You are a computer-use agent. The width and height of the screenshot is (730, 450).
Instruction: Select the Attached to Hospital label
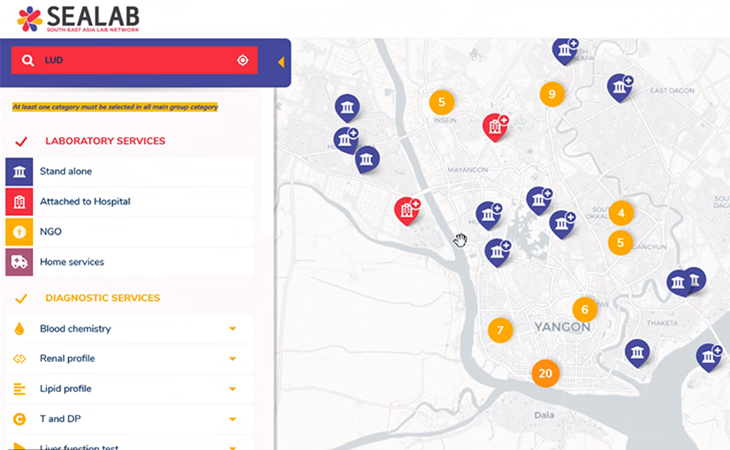(85, 201)
